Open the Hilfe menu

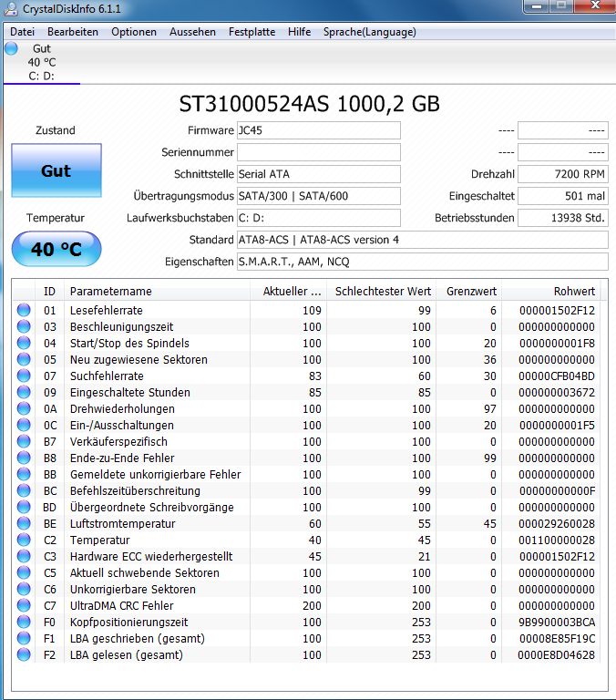click(x=299, y=32)
